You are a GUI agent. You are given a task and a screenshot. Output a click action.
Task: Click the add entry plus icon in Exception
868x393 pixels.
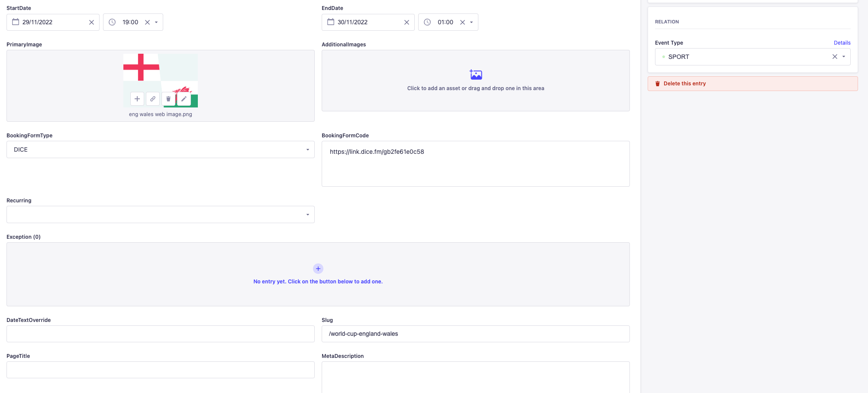click(x=318, y=269)
